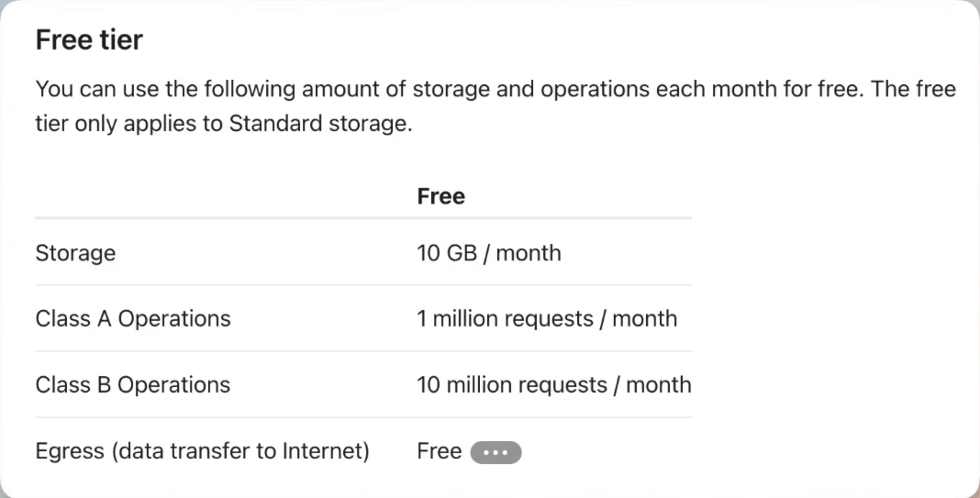Select the "Free" value in the Egress row
The width and height of the screenshot is (980, 498).
440,451
